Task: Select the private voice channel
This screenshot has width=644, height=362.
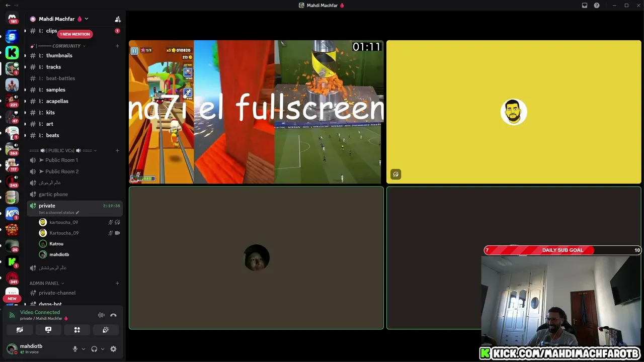Action: click(74, 208)
